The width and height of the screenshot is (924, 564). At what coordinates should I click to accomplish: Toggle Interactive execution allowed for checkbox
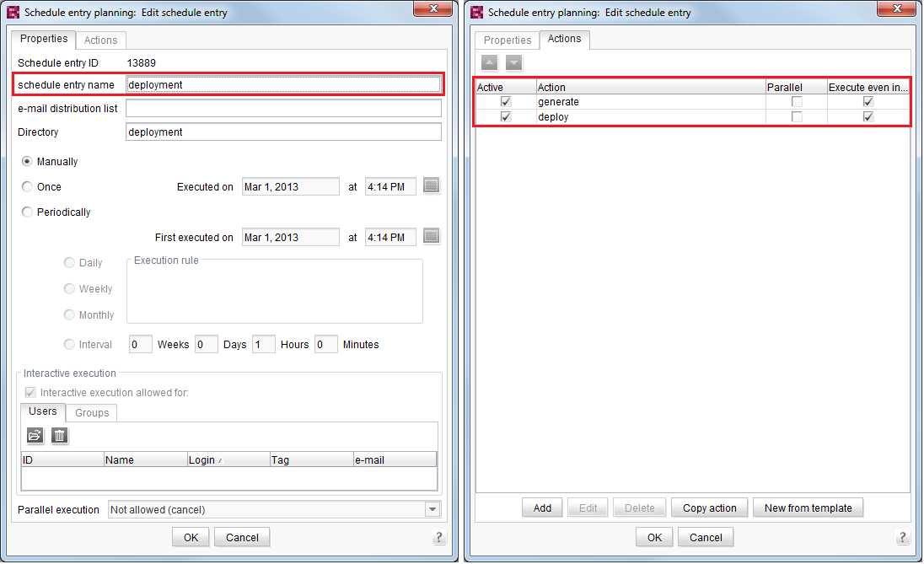30,393
